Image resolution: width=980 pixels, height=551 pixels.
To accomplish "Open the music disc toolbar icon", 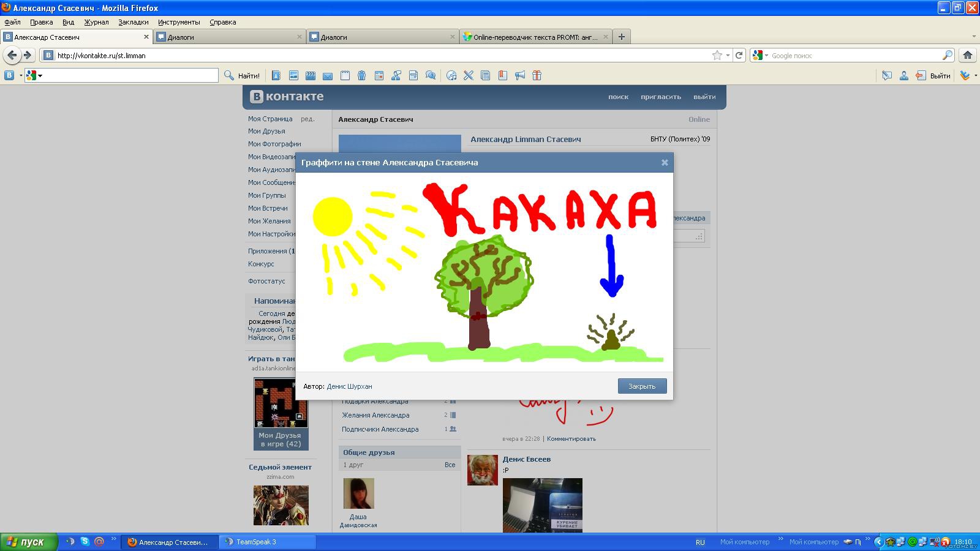I will point(451,75).
